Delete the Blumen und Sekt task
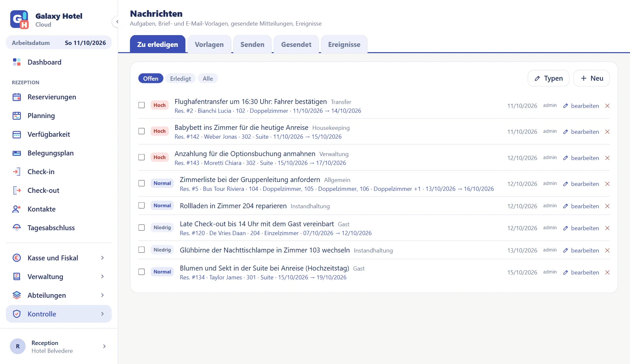Viewport: 630px width, 364px height. point(607,273)
